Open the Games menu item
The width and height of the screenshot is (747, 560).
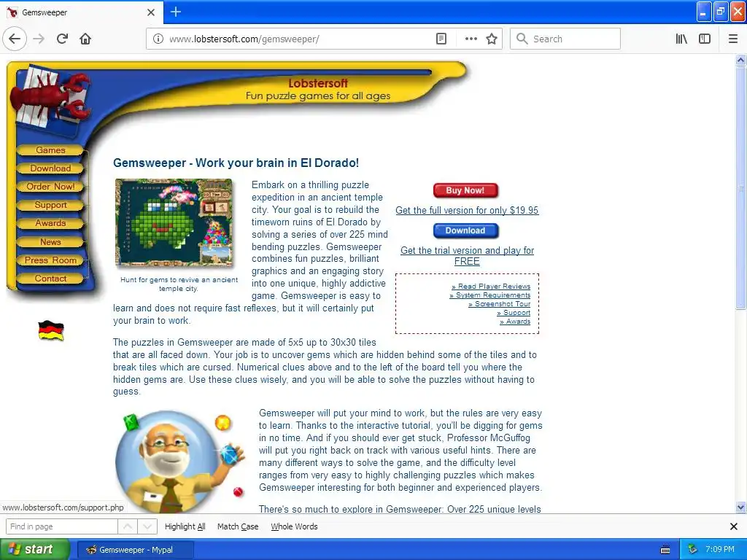(x=50, y=150)
